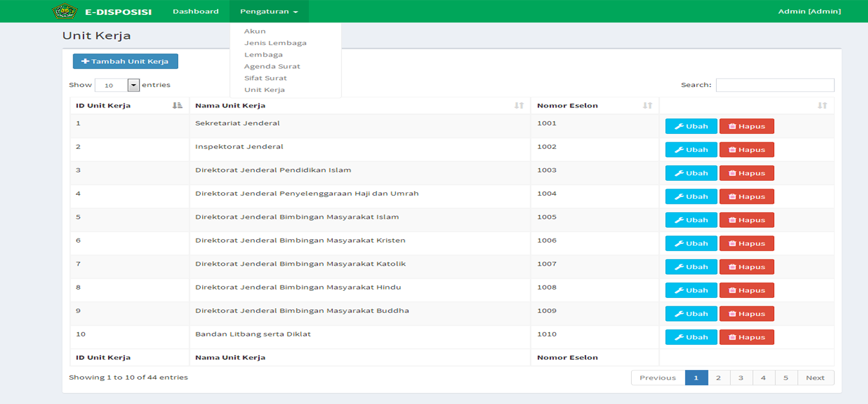Click sort icon on Nama Unit Kerja column
Screen dimensions: 868x404
tap(519, 106)
